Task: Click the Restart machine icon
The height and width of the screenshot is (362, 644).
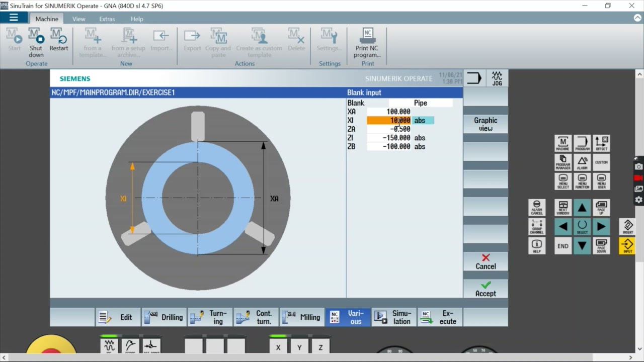Action: tap(59, 36)
